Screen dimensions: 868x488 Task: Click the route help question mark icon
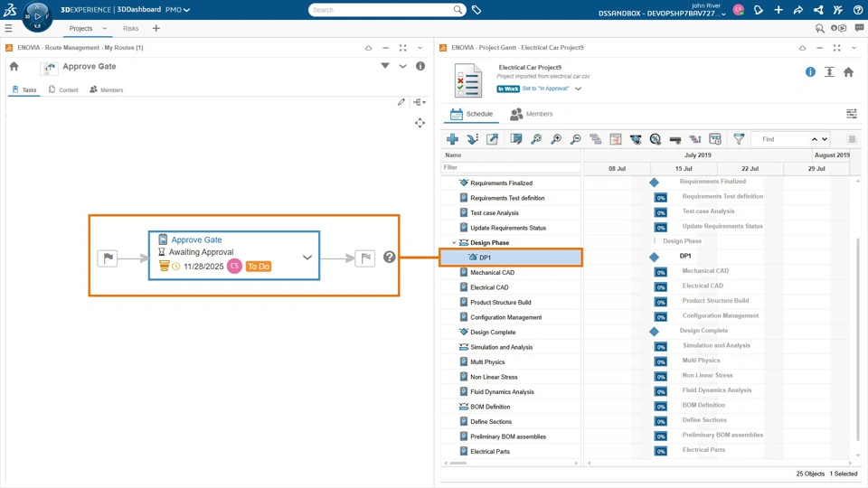click(389, 257)
